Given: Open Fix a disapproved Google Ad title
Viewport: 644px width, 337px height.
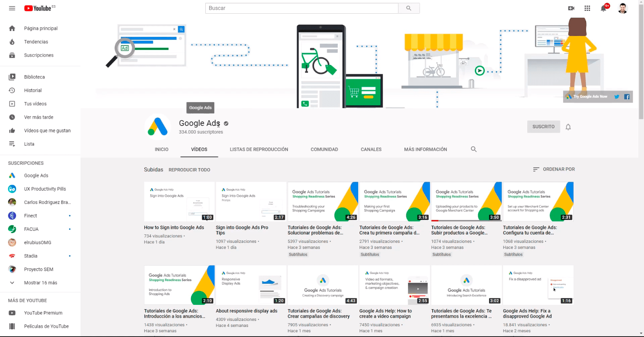Looking at the screenshot, I should 527,314.
